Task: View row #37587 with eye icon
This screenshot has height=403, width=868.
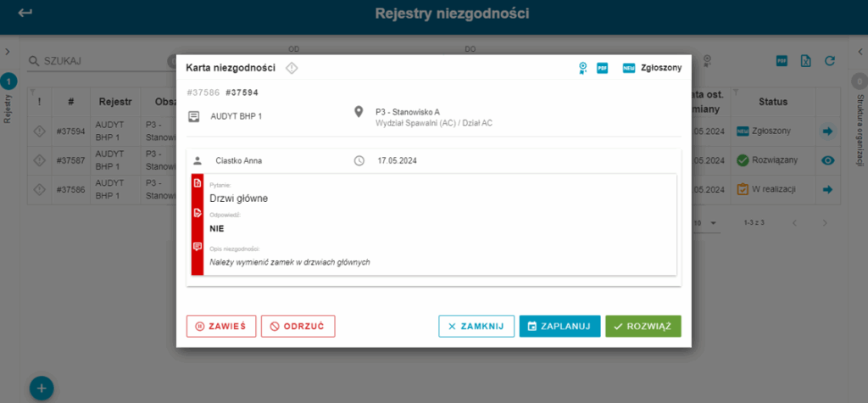Action: [828, 160]
